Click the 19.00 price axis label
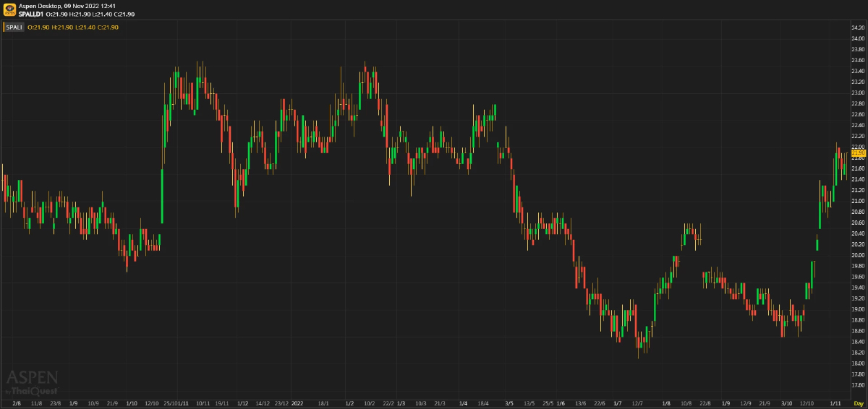Screen dimensions: 868x409 point(858,309)
